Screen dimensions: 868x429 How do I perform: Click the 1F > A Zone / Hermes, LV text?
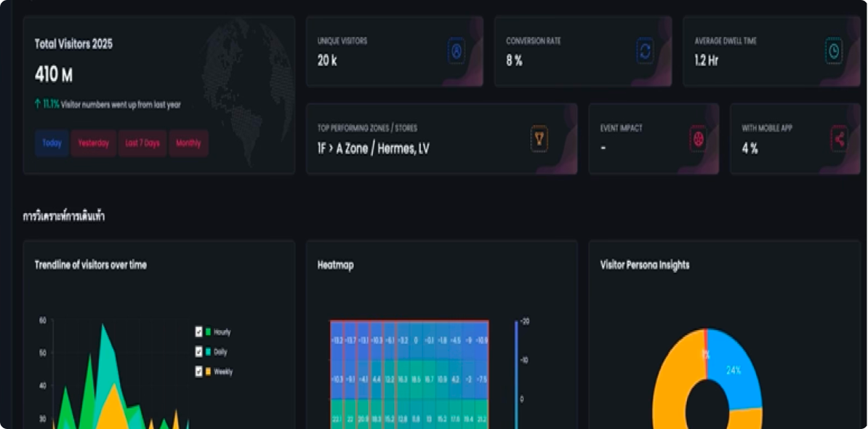pyautogui.click(x=374, y=148)
